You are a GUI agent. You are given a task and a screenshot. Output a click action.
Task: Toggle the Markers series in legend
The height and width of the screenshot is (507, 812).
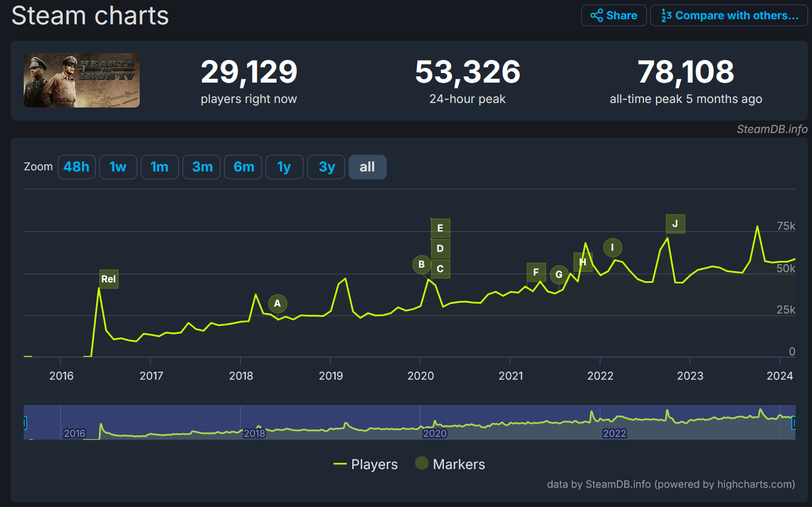[450, 465]
